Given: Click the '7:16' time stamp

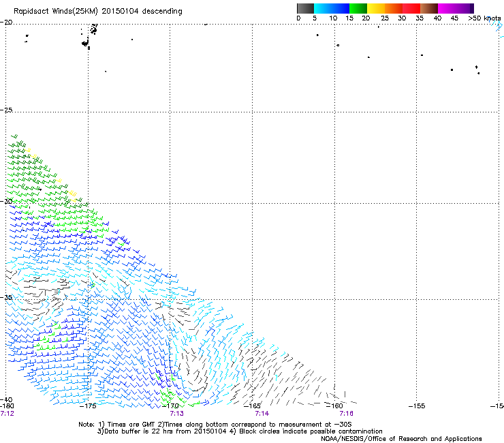Looking at the screenshot, I should tap(347, 414).
